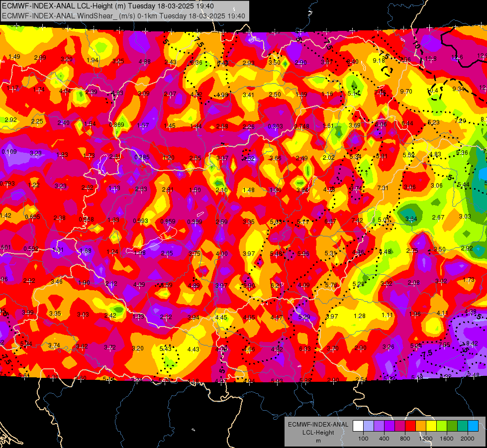Click the wind shear value '0.993'
The width and height of the screenshot is (487, 448).
(x=140, y=221)
